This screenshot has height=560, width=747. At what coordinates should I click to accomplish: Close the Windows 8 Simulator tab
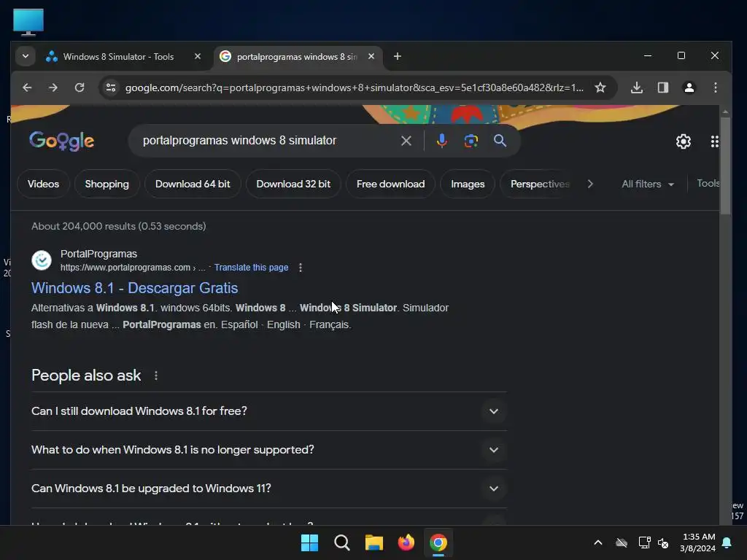pos(198,56)
